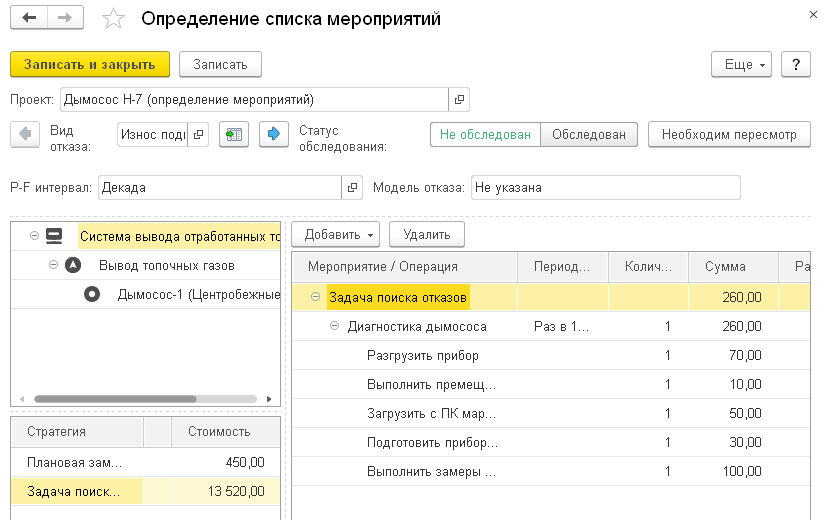Click the Сумма column header

(x=733, y=267)
